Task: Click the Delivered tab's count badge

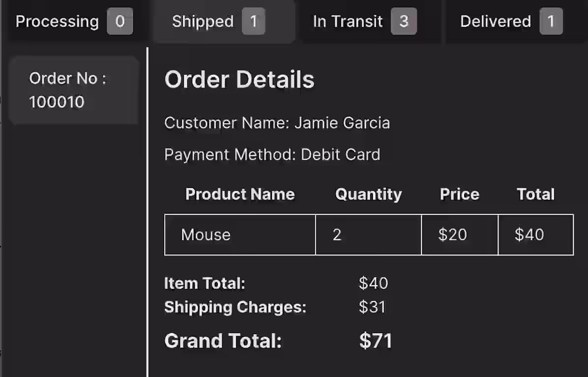Action: point(551,22)
